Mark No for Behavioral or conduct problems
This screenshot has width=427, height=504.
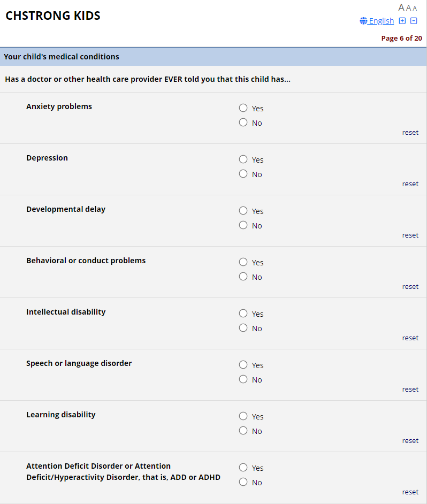[243, 277]
